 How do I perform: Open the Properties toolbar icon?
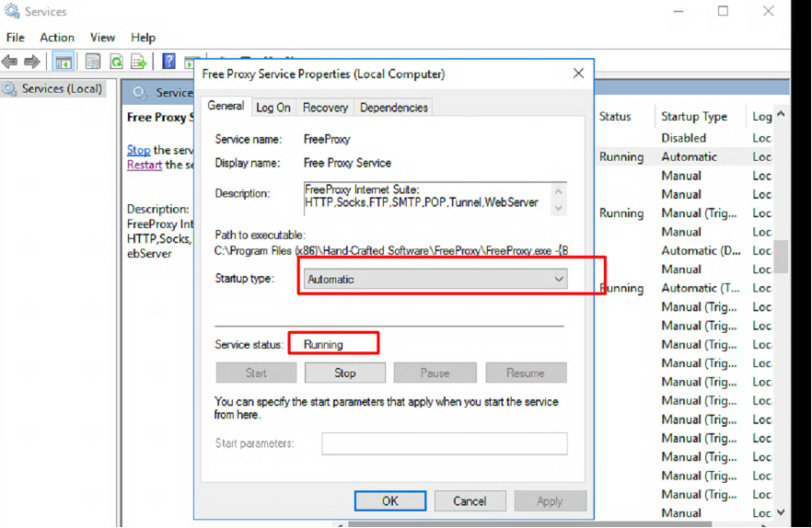click(x=93, y=62)
